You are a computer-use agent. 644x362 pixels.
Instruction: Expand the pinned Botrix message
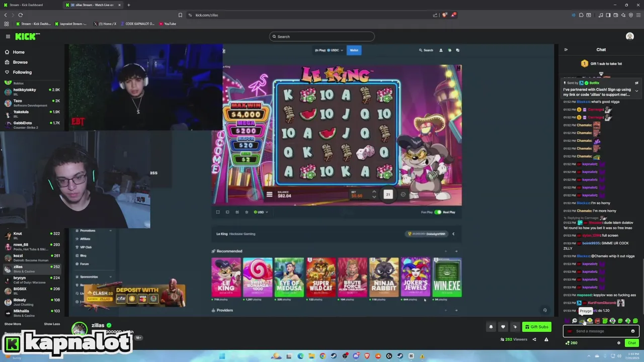(x=636, y=91)
